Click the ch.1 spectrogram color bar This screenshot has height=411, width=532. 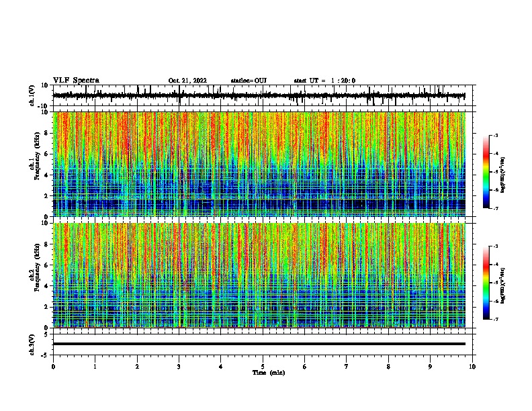pos(486,172)
